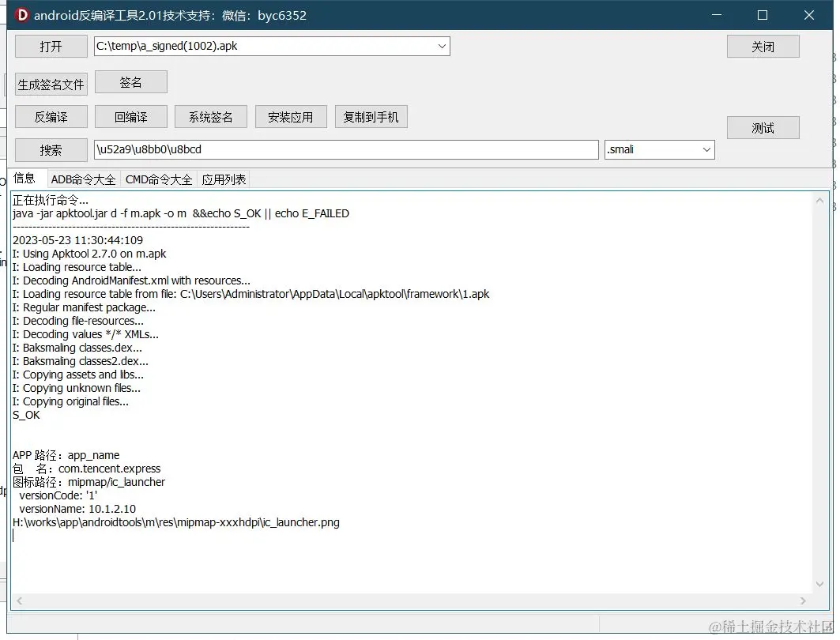Viewport: 840px width, 640px height.
Task: Click the 打开 button to open an APK
Action: tap(51, 47)
